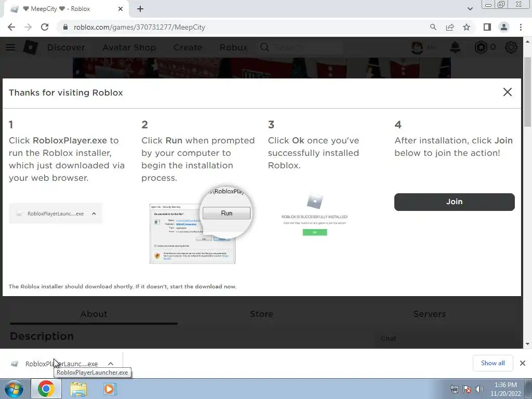Open the Roblox hamburger navigation menu

point(10,47)
